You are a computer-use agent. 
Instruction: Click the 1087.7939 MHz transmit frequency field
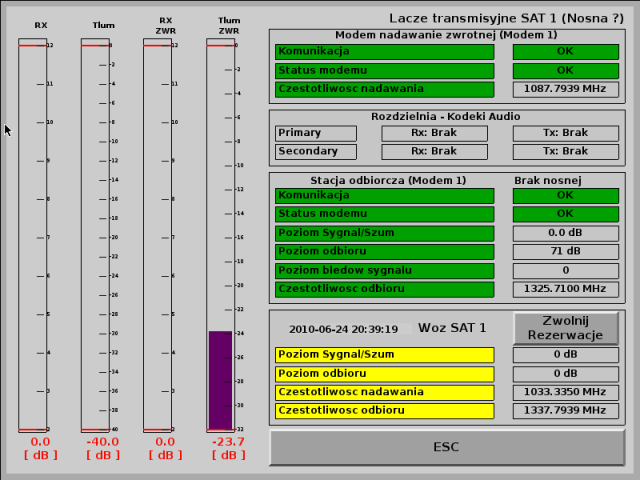(565, 89)
